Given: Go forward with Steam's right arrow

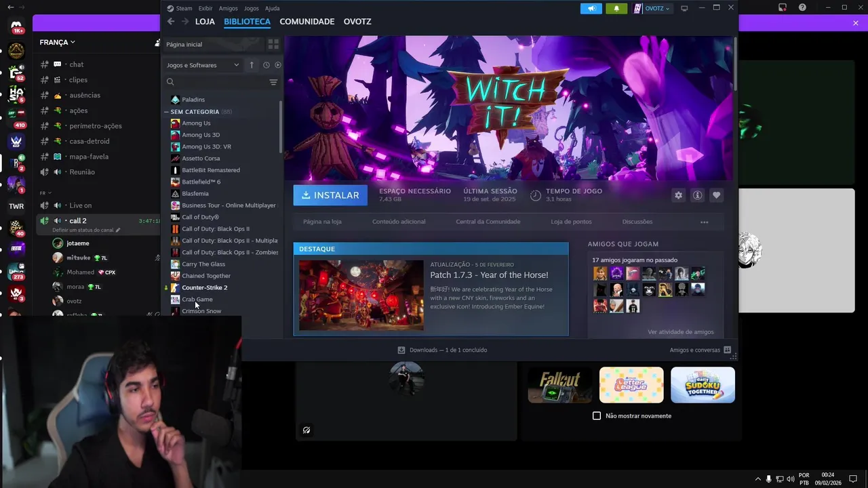Looking at the screenshot, I should [x=185, y=22].
